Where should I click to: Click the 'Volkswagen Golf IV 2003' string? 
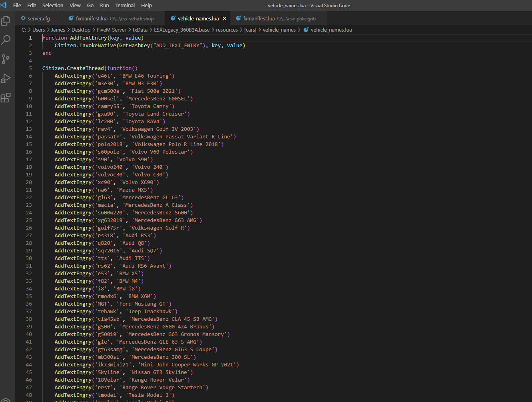pos(158,129)
